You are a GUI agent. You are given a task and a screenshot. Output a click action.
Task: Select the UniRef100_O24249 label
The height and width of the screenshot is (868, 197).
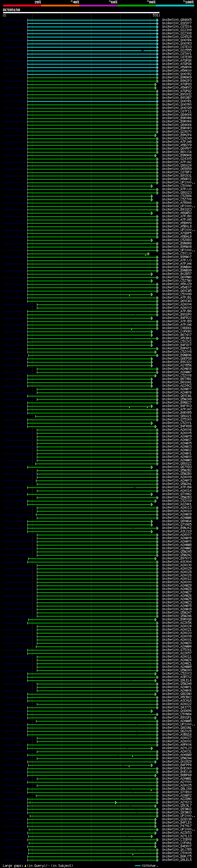(177, 138)
